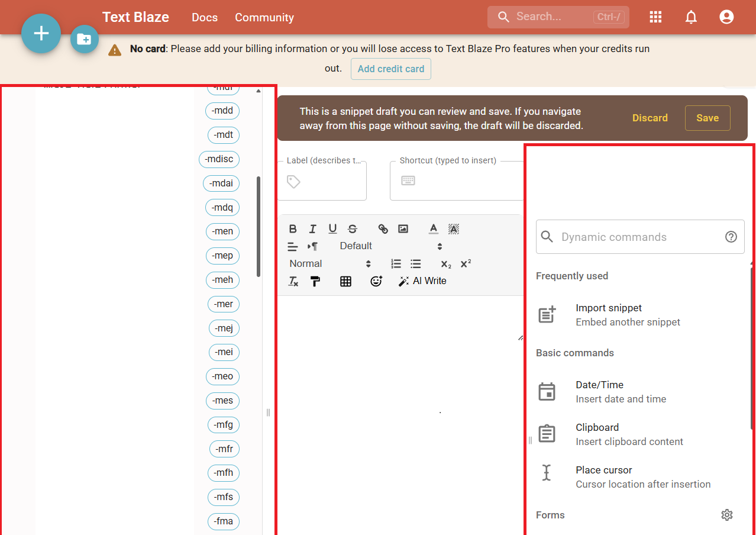Select the -meh snippet chip

(x=223, y=280)
